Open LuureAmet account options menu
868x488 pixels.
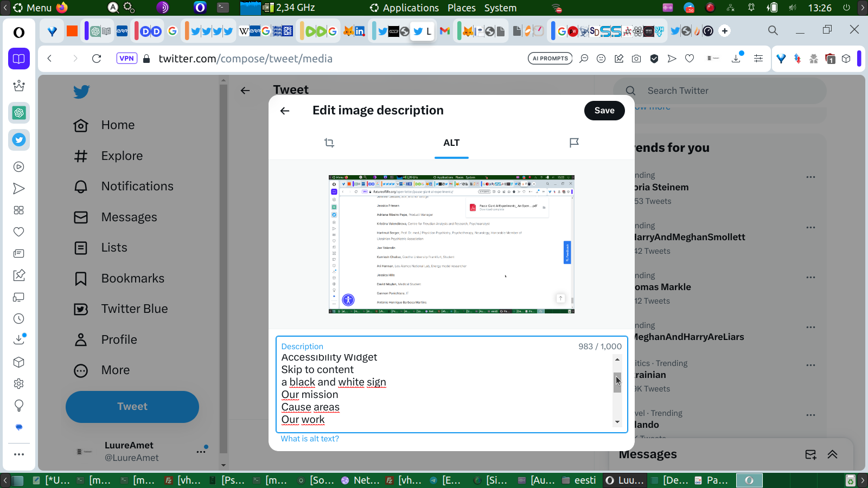[201, 451]
